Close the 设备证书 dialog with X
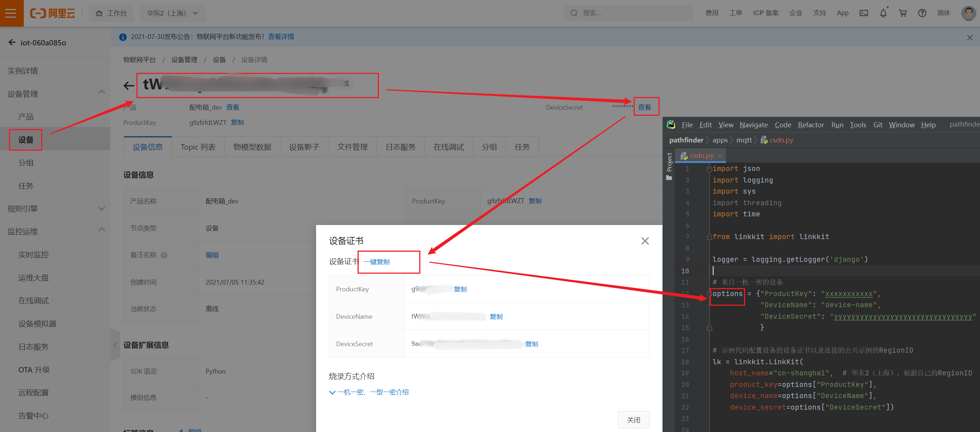Screen dimensions: 980x432 (645, 241)
